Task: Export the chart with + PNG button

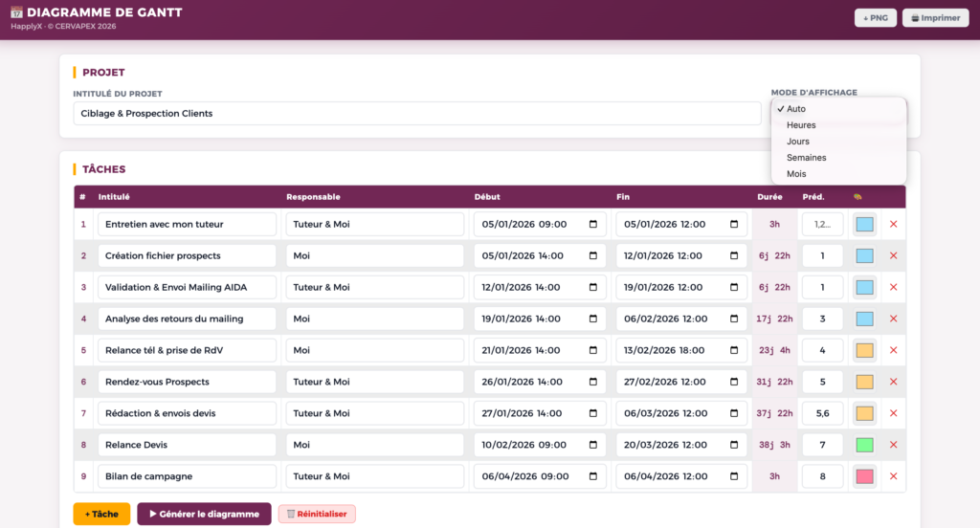Action: coord(875,18)
